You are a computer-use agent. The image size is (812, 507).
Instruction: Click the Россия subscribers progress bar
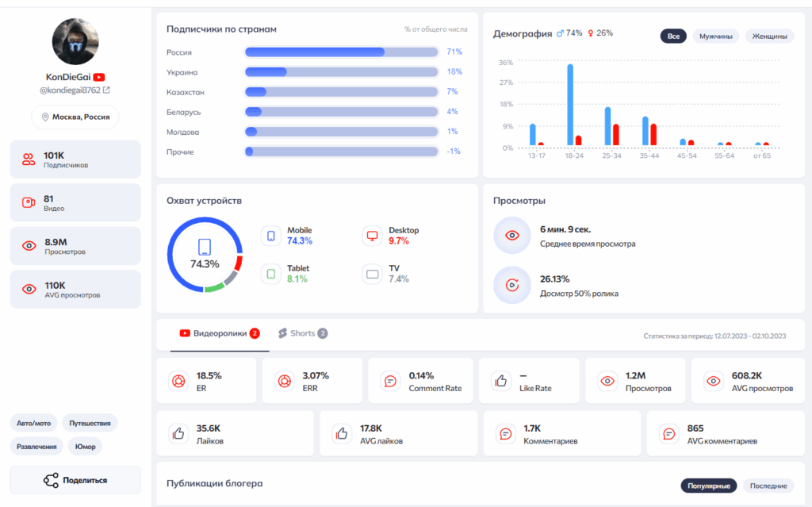pyautogui.click(x=341, y=52)
